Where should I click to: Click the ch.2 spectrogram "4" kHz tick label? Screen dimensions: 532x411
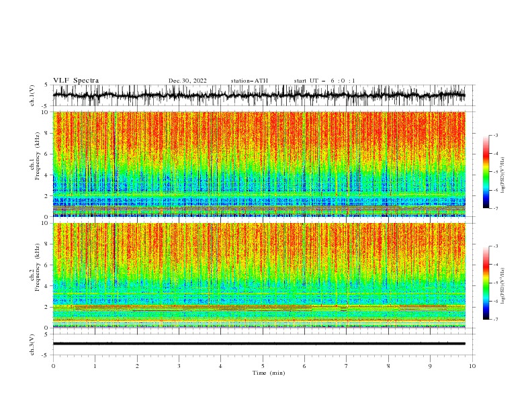click(48, 286)
